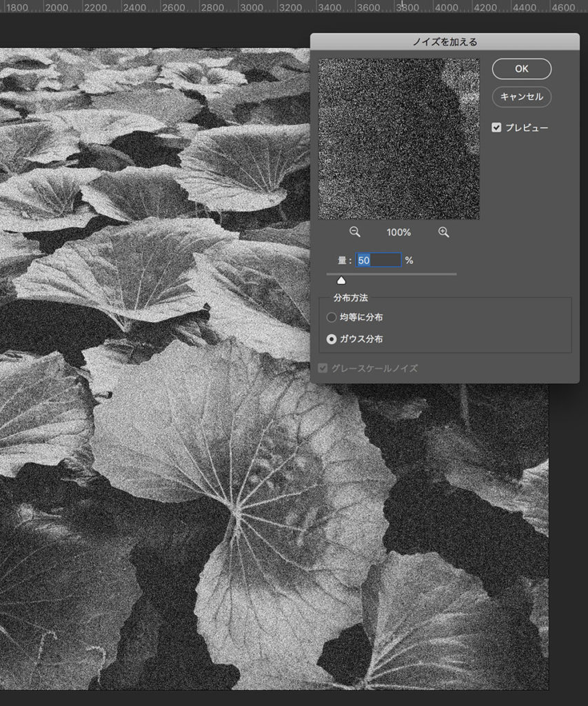Click the 量 amount input field

(x=378, y=260)
